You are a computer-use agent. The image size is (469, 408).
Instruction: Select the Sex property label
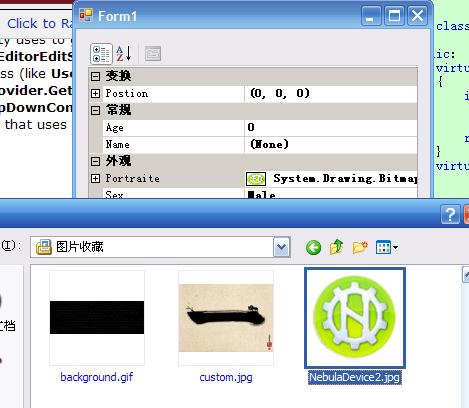tap(114, 194)
